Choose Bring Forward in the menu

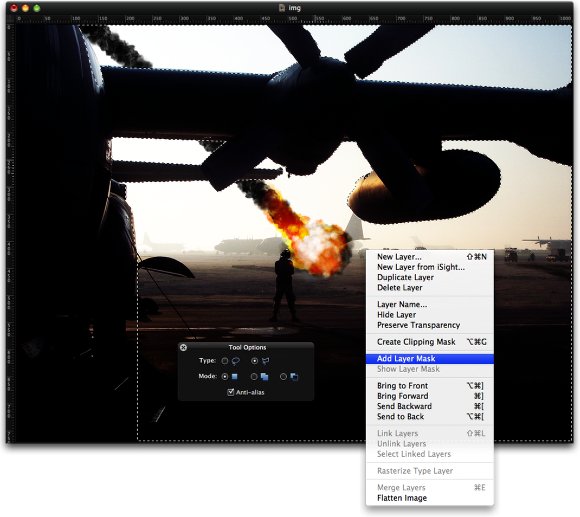point(430,396)
